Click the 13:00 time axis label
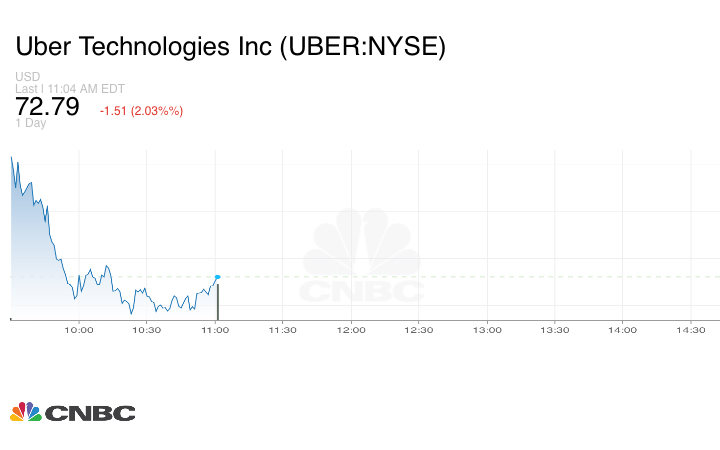The height and width of the screenshot is (450, 720). [487, 330]
